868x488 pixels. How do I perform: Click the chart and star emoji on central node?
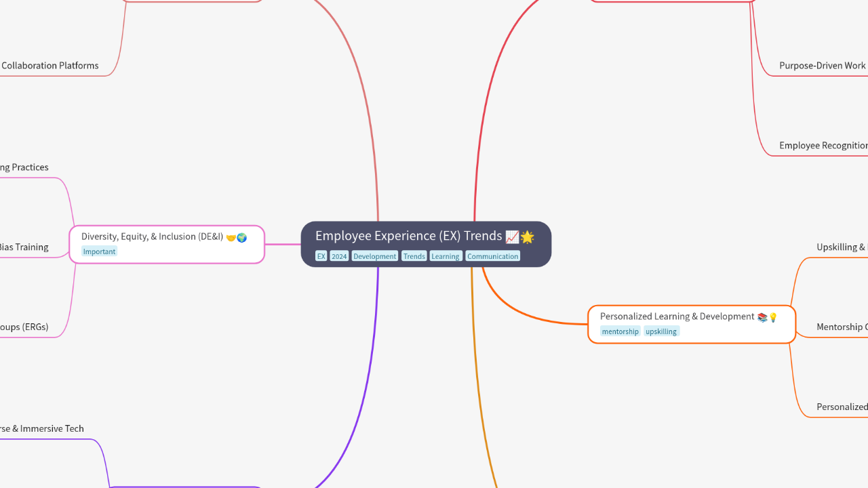click(520, 237)
